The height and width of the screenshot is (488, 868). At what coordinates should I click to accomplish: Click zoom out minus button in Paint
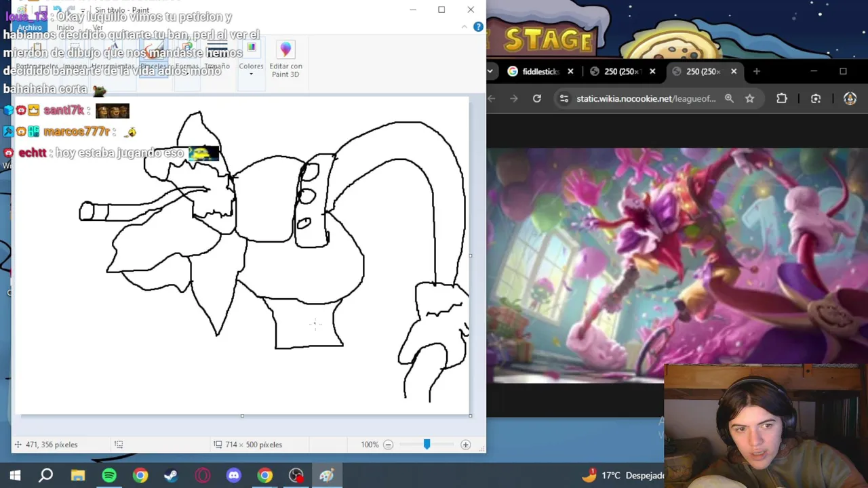coord(388,445)
